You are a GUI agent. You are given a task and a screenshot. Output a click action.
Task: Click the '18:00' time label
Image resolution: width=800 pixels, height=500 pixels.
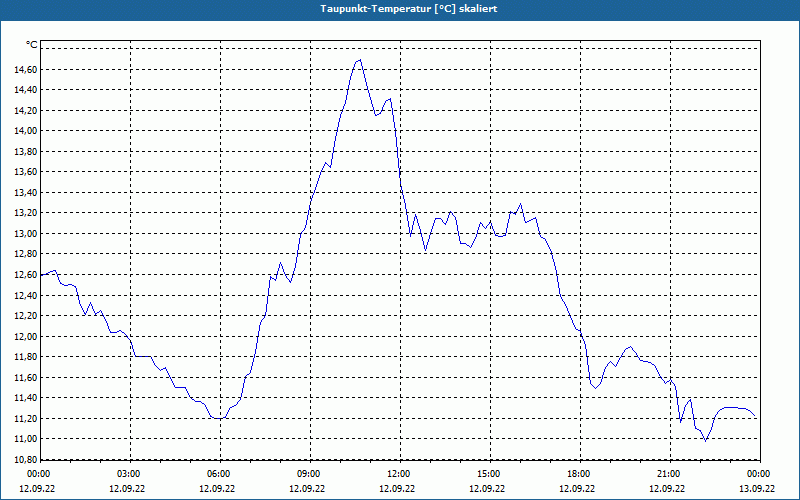coord(580,474)
